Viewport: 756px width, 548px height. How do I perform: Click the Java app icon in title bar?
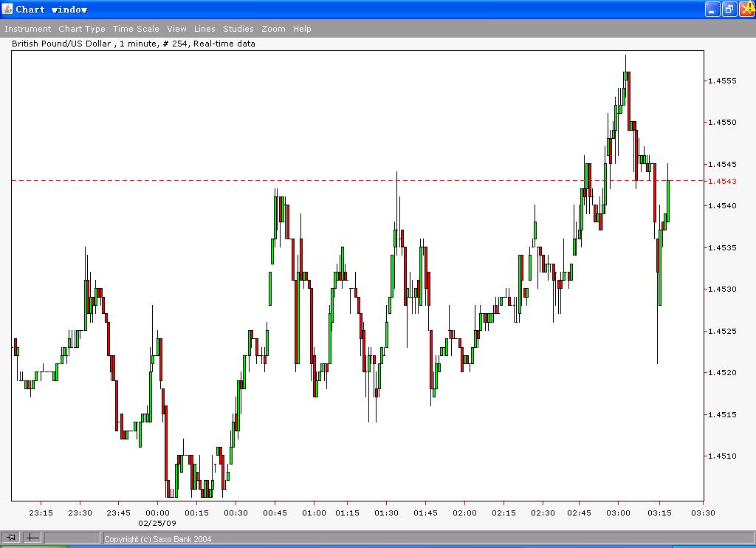point(7,9)
